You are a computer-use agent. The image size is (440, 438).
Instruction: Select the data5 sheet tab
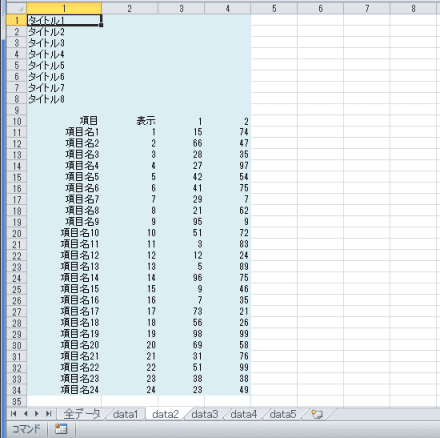coord(283,414)
